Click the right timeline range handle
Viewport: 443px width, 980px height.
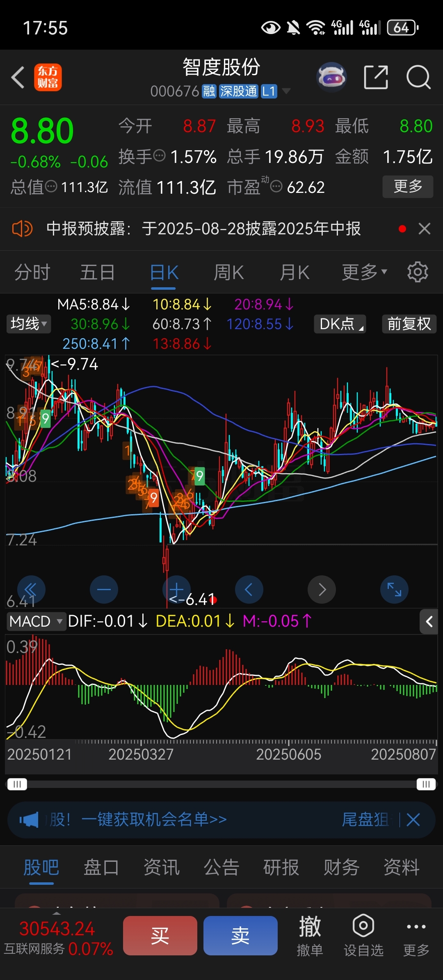coord(426,784)
